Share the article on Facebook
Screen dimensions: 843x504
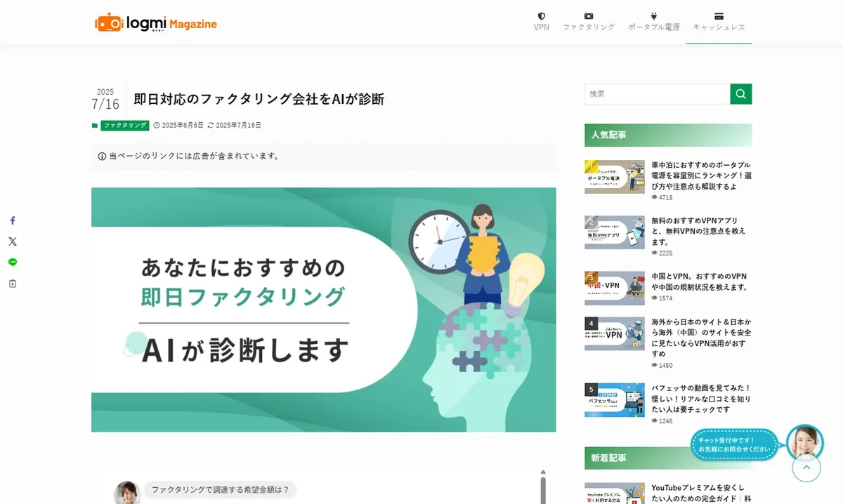(12, 220)
